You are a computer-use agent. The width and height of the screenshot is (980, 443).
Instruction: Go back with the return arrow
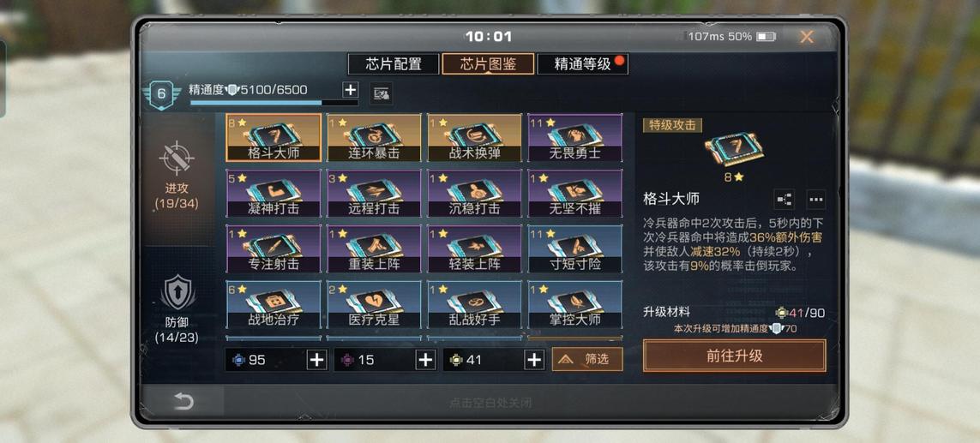point(183,402)
